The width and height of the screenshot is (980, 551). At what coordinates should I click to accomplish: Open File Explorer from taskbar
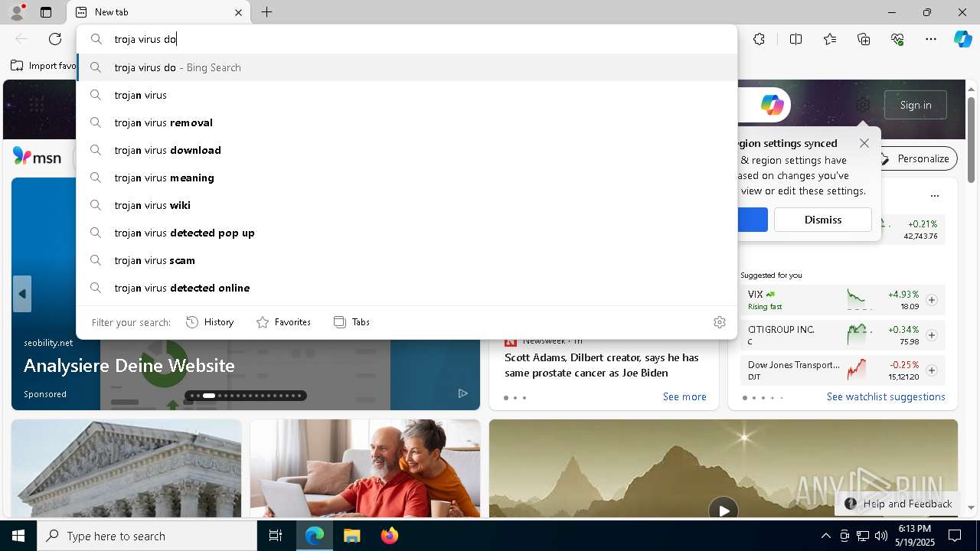click(351, 536)
